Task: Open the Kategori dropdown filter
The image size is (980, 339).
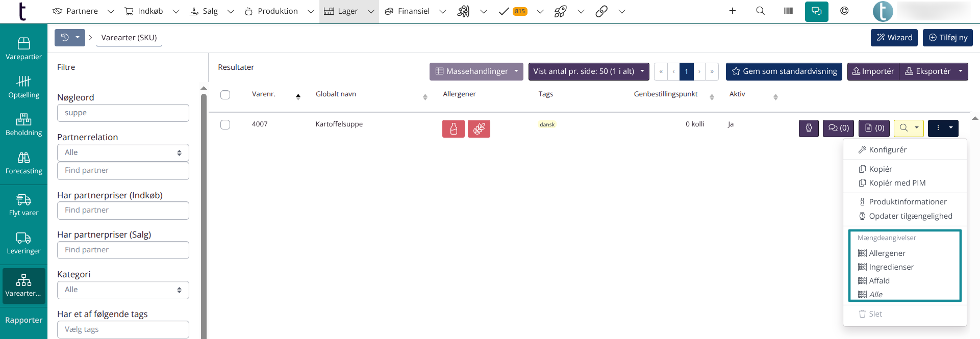Action: click(x=123, y=290)
